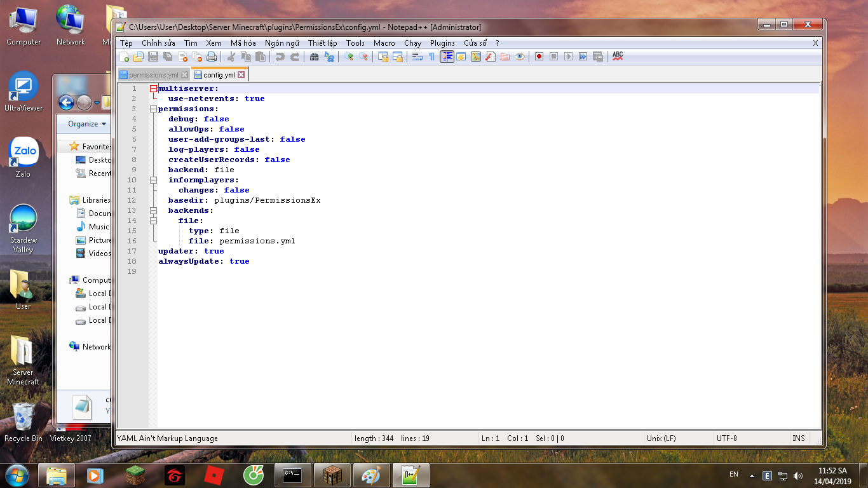Click the Unix (LF) status bar field
The image size is (868, 488).
(661, 438)
